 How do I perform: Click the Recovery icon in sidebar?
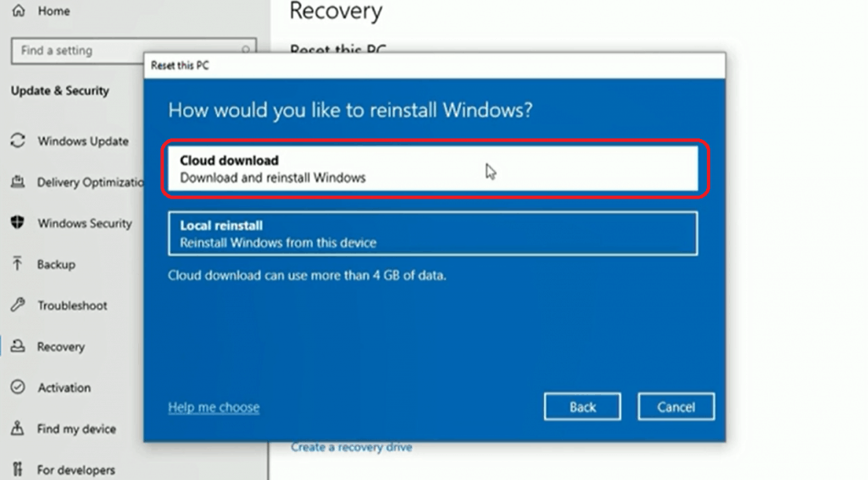(18, 346)
